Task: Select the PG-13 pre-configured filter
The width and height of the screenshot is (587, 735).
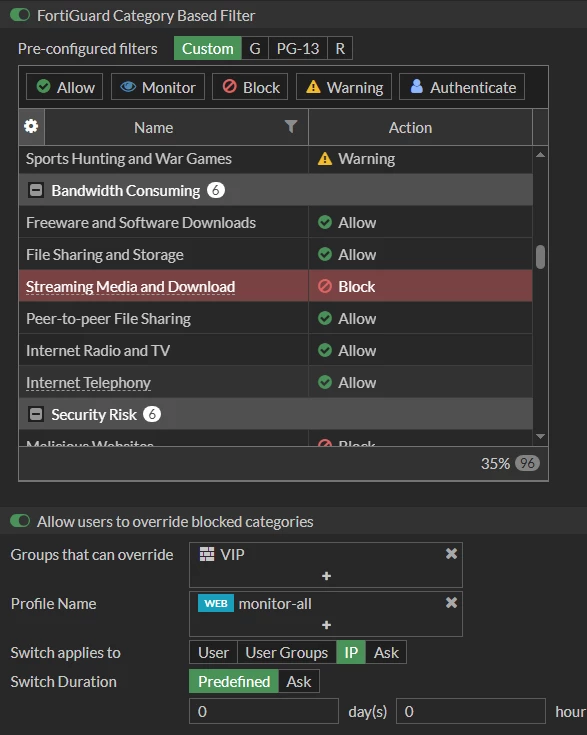Action: point(298,48)
